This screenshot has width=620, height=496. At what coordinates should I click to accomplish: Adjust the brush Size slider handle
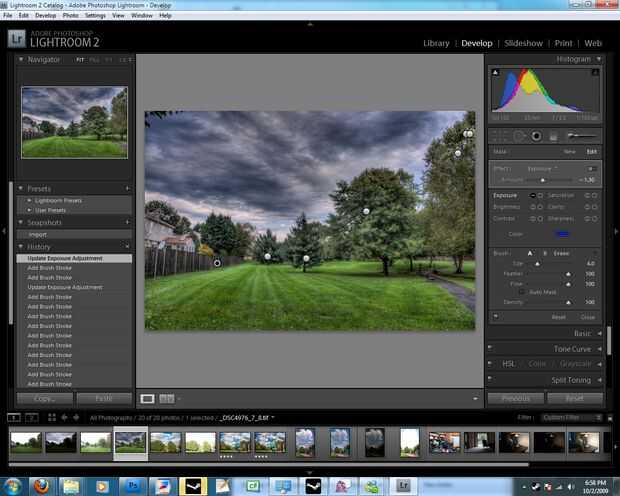(x=537, y=263)
